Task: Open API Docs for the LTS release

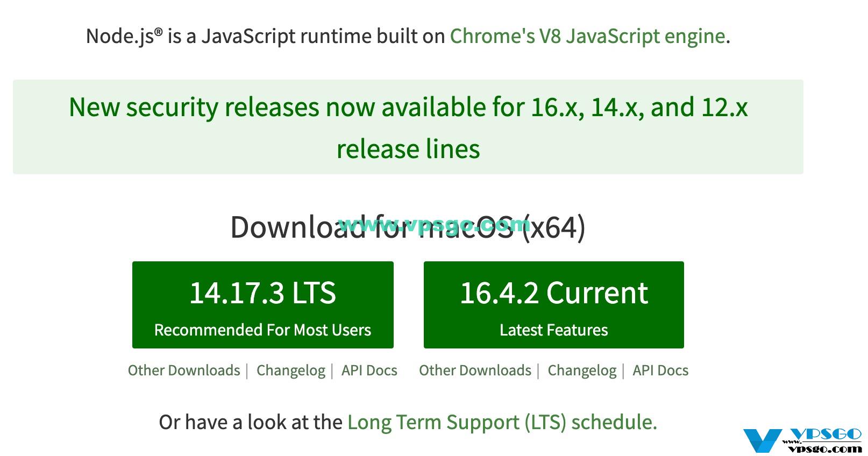Action: pyautogui.click(x=369, y=370)
